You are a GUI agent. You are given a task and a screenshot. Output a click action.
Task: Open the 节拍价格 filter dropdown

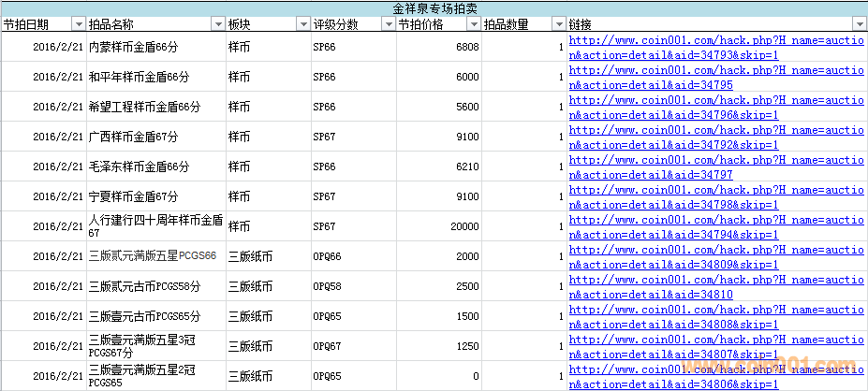click(473, 24)
